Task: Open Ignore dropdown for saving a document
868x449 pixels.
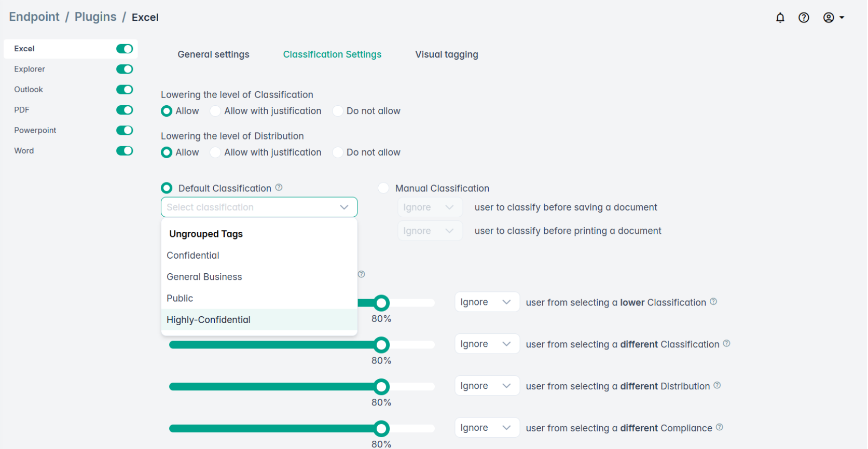Action: (430, 207)
